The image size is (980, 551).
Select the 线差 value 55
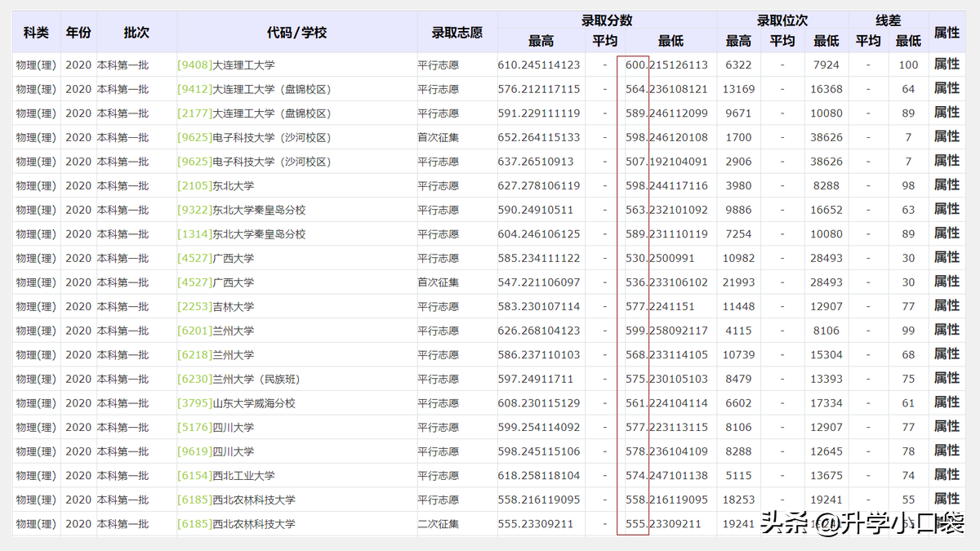point(908,500)
